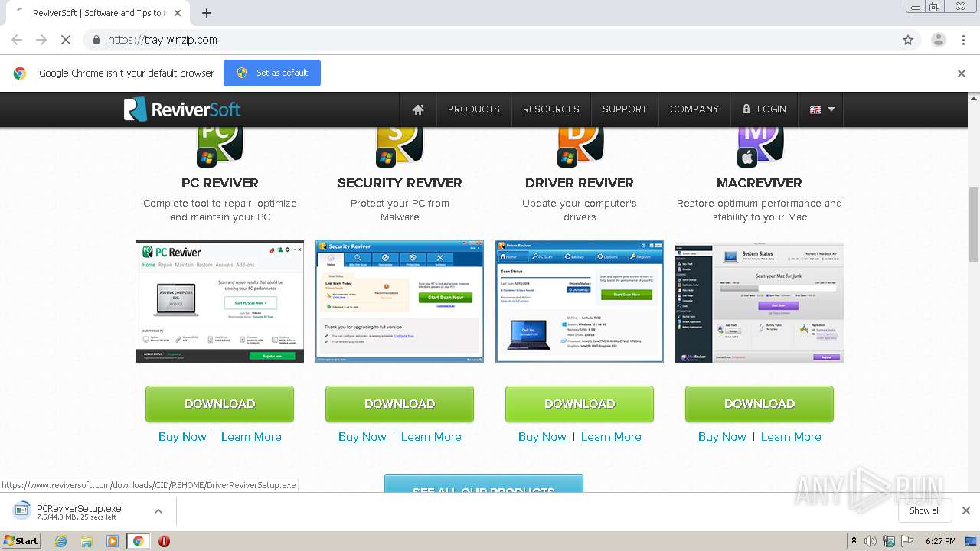The height and width of the screenshot is (551, 980).
Task: Click the taskbar clock showing 6:27 PM
Action: [x=940, y=541]
